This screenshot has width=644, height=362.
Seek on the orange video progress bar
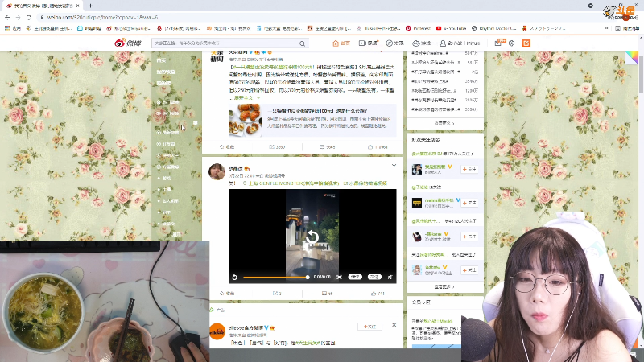pyautogui.click(x=275, y=277)
